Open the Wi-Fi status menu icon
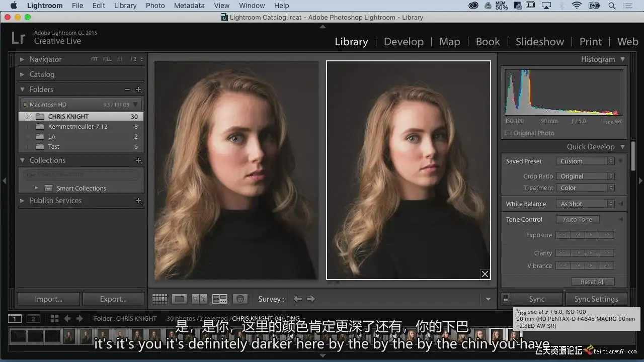This screenshot has height=362, width=644. click(577, 6)
